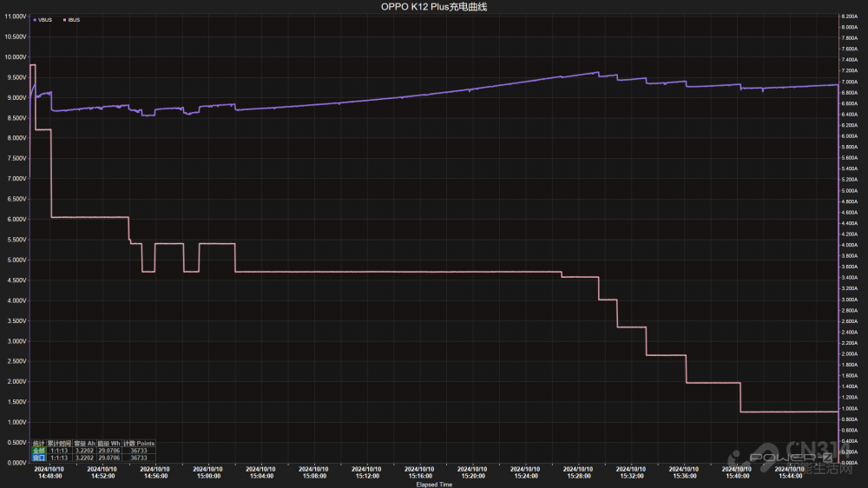Click the 1.000A current axis label
Viewport: 868px width, 488px height.
(849, 408)
